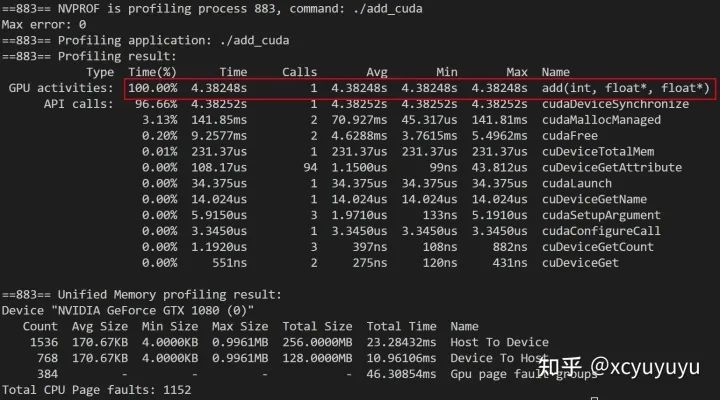Click the Calls column header

point(299,72)
